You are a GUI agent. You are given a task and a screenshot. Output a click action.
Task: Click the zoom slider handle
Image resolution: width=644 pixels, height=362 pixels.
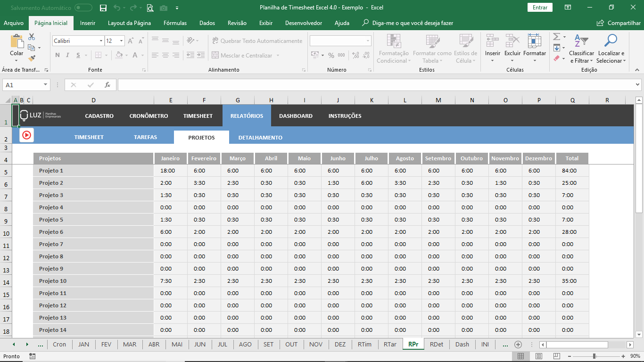pos(594,356)
